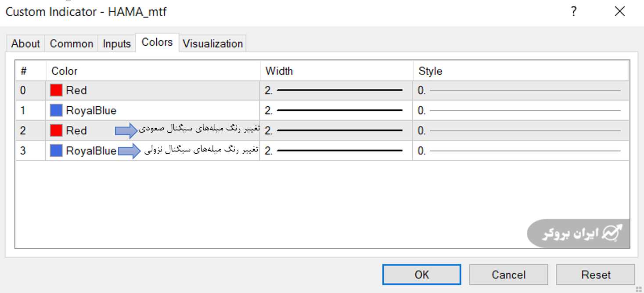The height and width of the screenshot is (293, 644).
Task: Click the RoyalBlue color swatch in row 1
Action: (56, 110)
